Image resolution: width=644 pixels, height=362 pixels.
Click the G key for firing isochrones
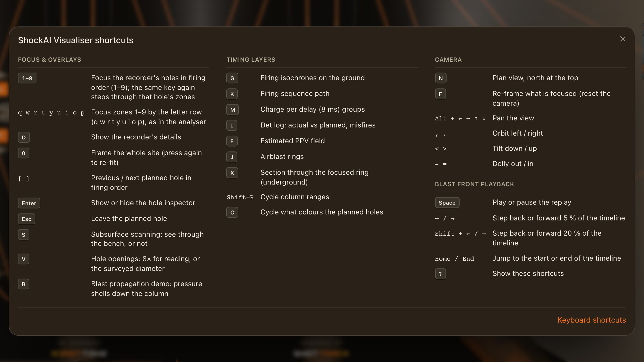point(232,78)
